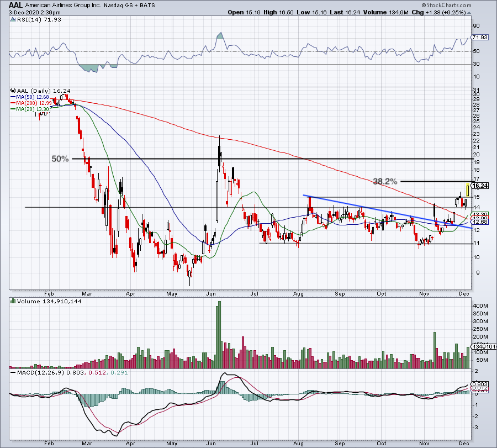Screen dimensions: 497x448
Task: Click the AAL (Daily) 16.24 legend label
Action: coord(44,91)
